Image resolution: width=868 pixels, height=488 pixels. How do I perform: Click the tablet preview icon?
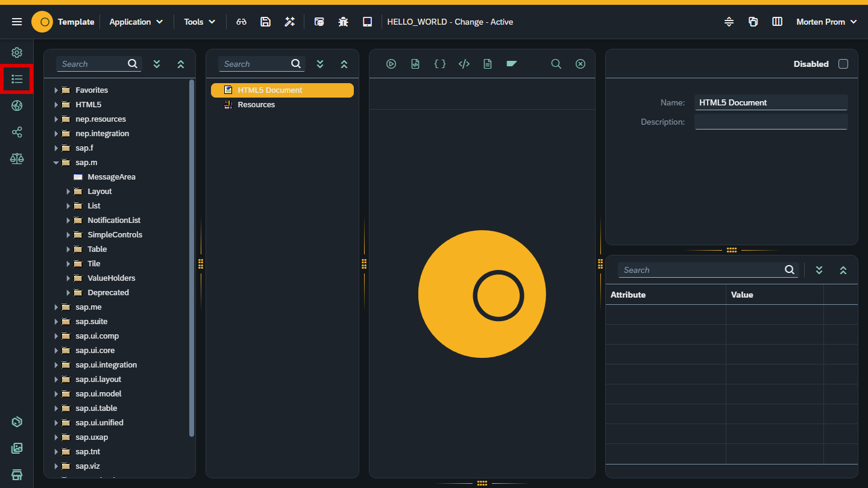[x=367, y=22]
